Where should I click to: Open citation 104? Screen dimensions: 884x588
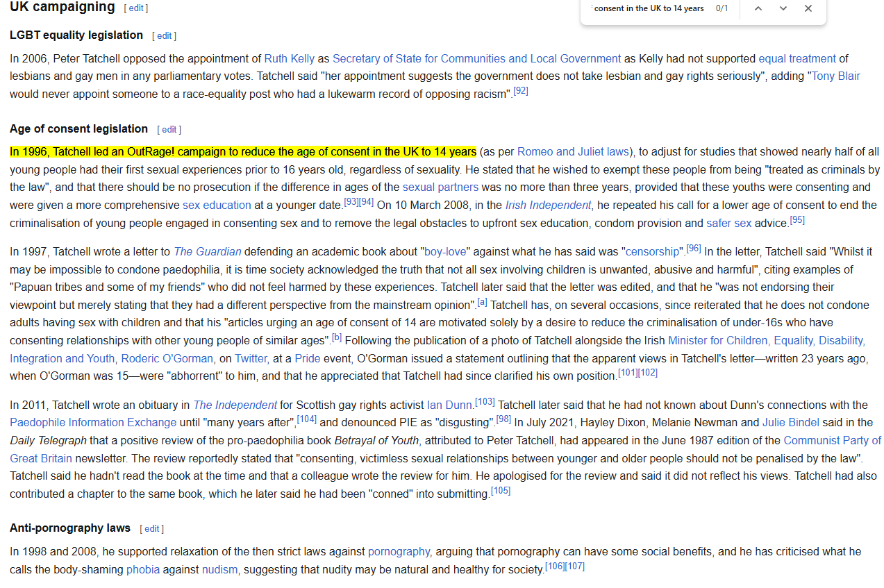(x=307, y=419)
